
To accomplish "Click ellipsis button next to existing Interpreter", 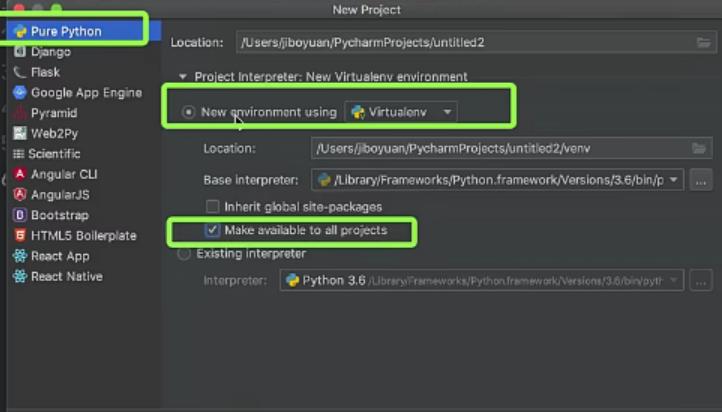I will tap(701, 280).
